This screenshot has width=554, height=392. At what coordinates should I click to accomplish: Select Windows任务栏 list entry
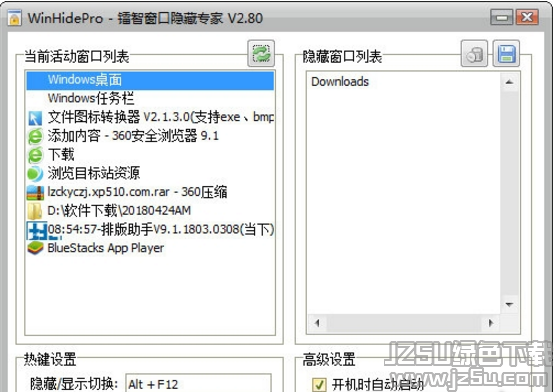pyautogui.click(x=150, y=99)
